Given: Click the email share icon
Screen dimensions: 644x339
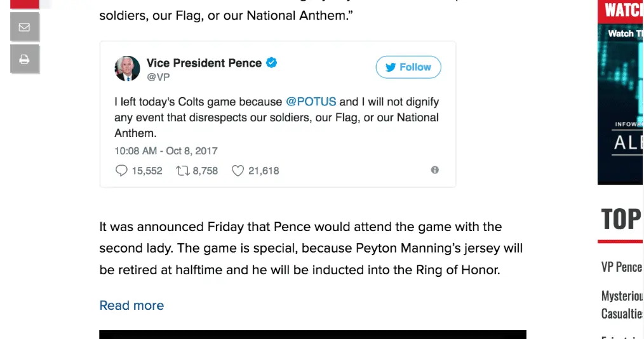Looking at the screenshot, I should pyautogui.click(x=25, y=27).
